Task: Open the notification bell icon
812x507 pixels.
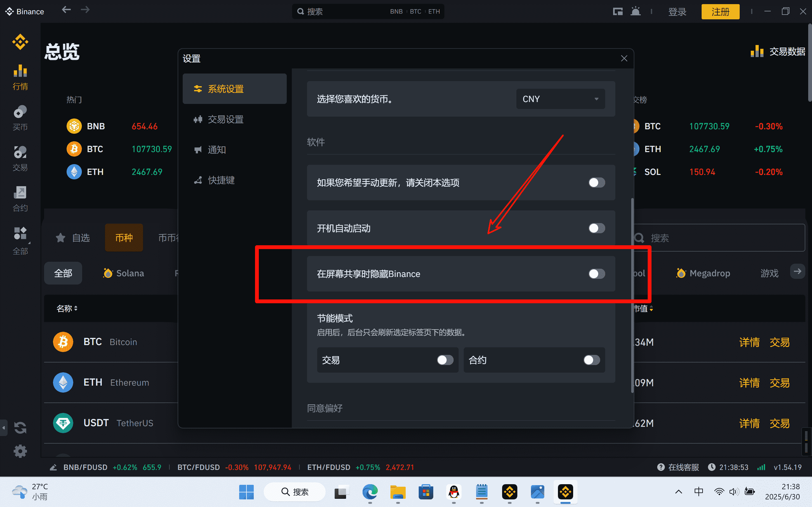Action: pyautogui.click(x=635, y=11)
